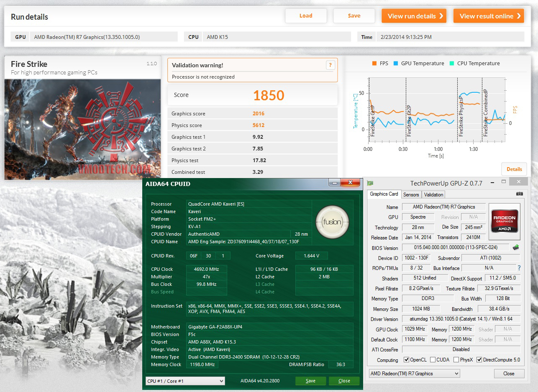Click the Time field in Run details
Image resolution: width=538 pixels, height=392 pixels.
(450, 37)
